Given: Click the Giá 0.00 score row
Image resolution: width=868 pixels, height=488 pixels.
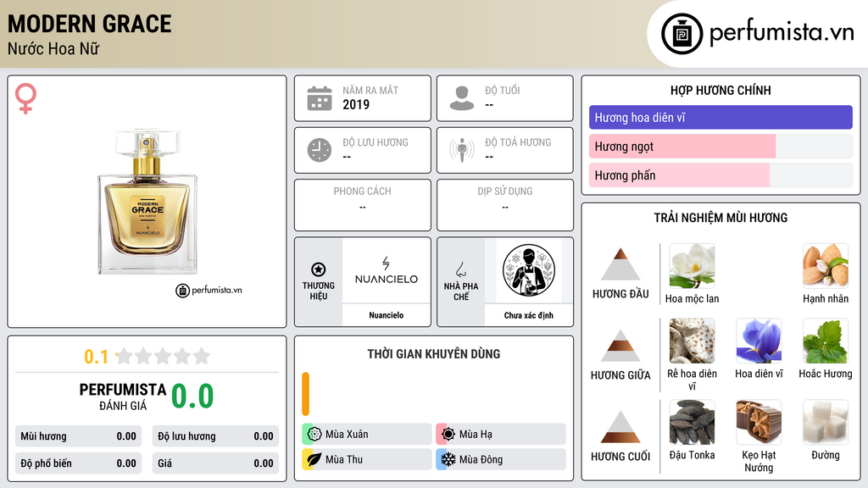Looking at the screenshot, I should click(215, 463).
